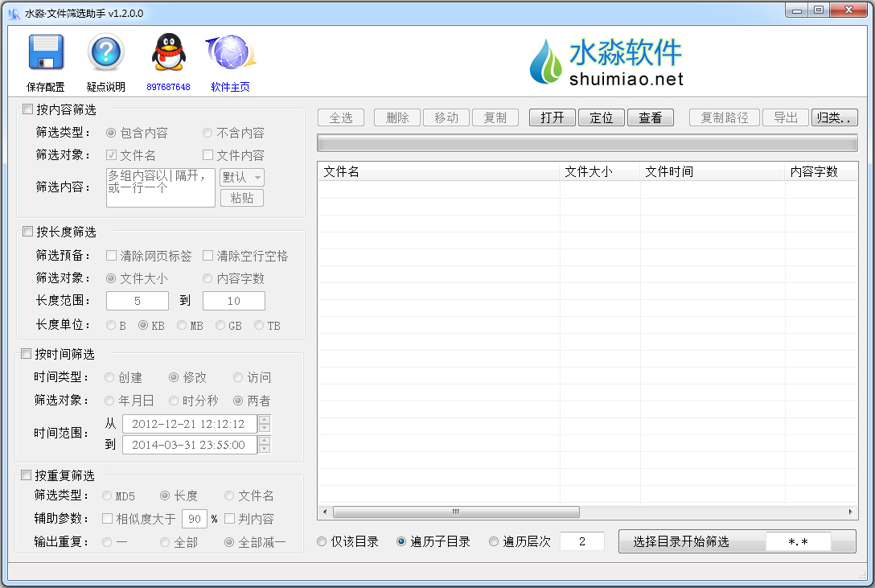Open 软件主页 via the globe icon
The width and height of the screenshot is (875, 588).
coord(230,50)
